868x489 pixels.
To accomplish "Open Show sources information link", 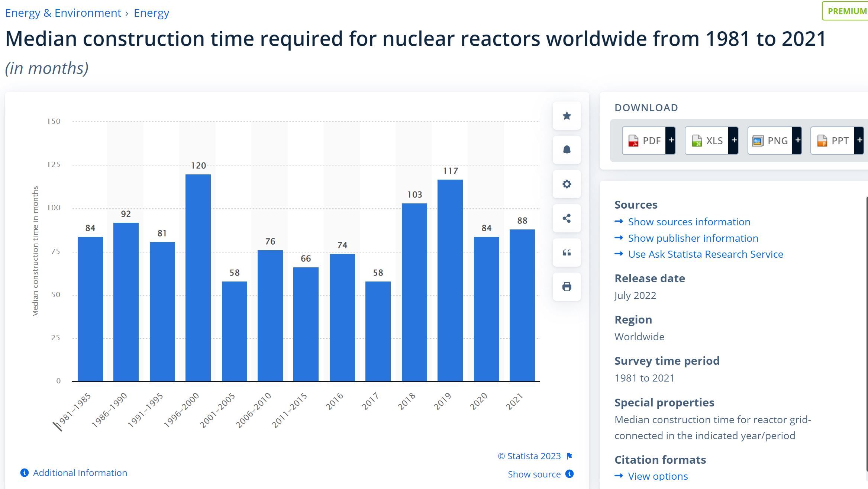I will click(x=689, y=222).
